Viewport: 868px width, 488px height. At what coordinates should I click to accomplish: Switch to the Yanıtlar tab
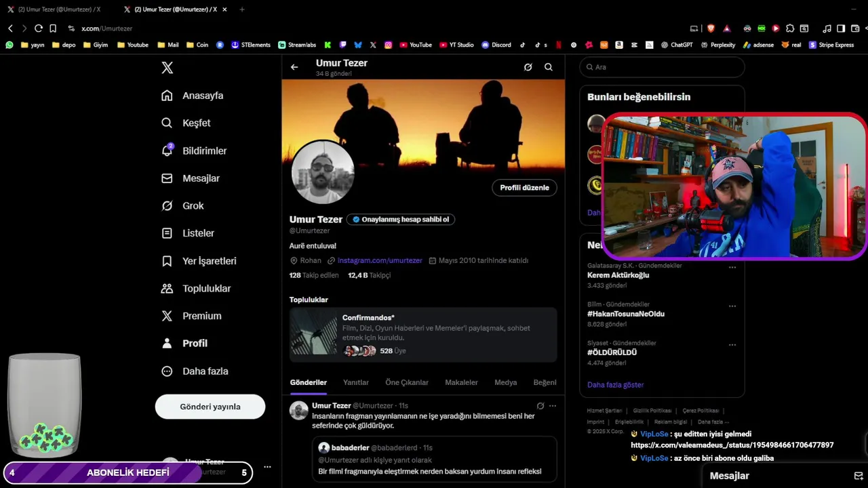coord(356,382)
